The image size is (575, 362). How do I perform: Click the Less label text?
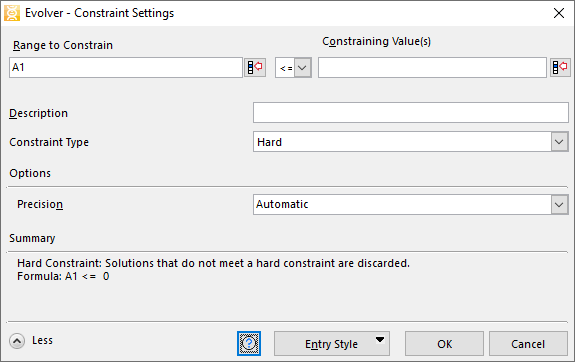43,340
